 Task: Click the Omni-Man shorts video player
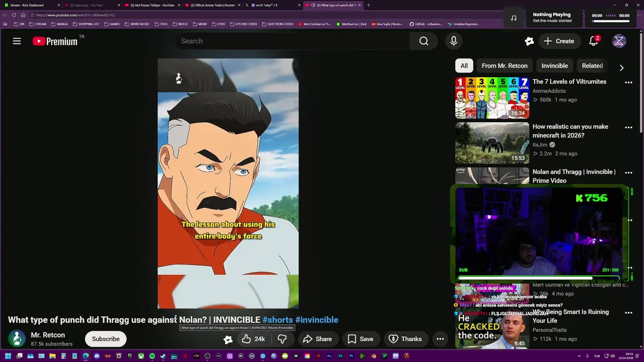point(228,183)
